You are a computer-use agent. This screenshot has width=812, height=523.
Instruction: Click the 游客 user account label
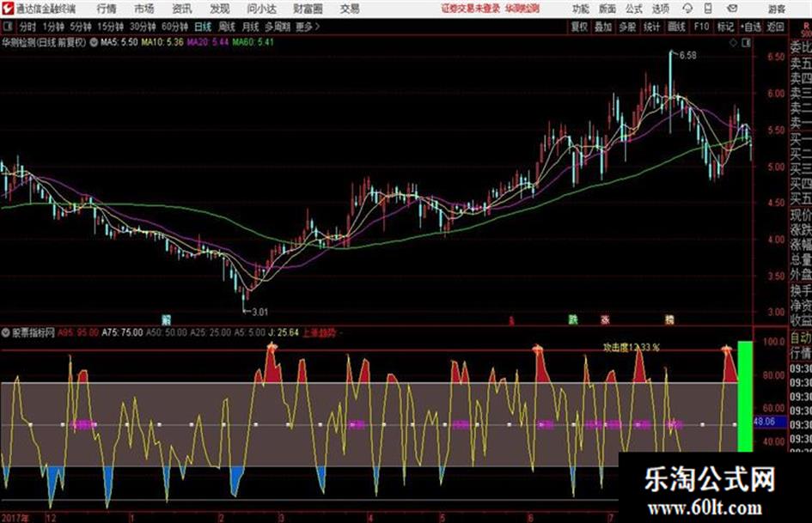(776, 9)
